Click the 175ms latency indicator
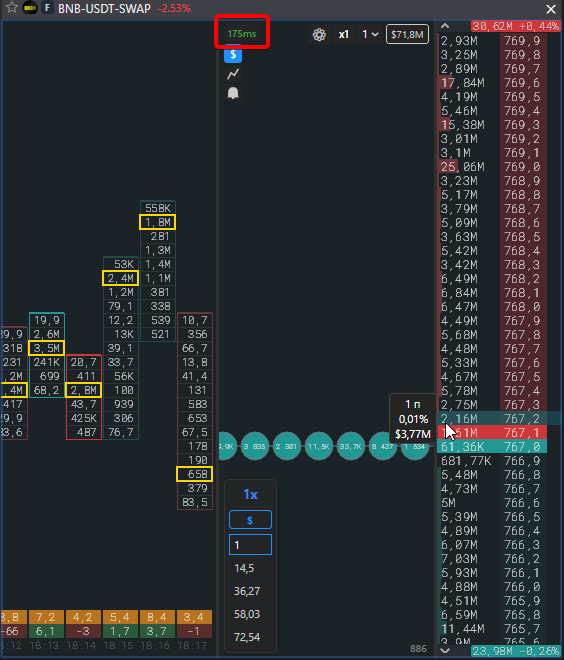The image size is (564, 660). (242, 34)
